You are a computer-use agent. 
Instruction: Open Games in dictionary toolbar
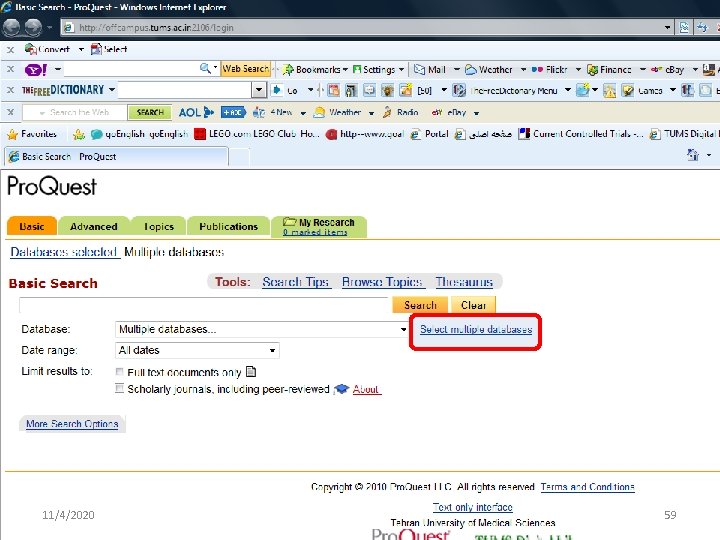click(x=642, y=90)
